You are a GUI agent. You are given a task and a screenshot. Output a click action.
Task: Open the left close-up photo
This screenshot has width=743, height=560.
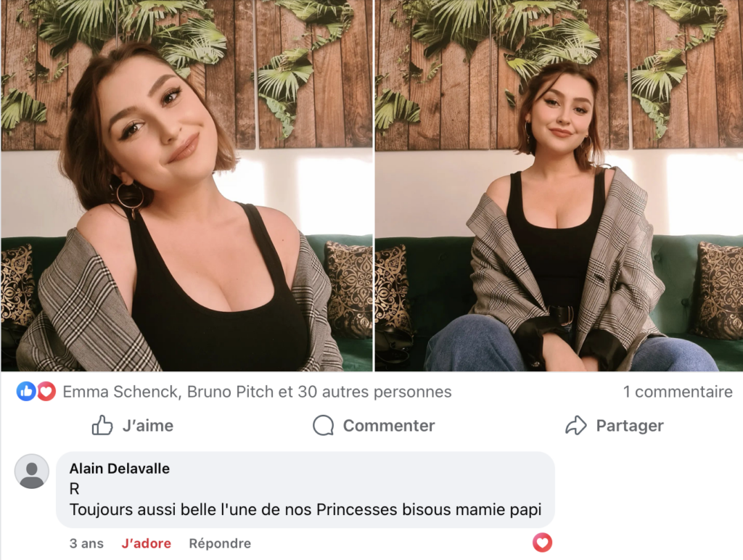[x=186, y=186]
